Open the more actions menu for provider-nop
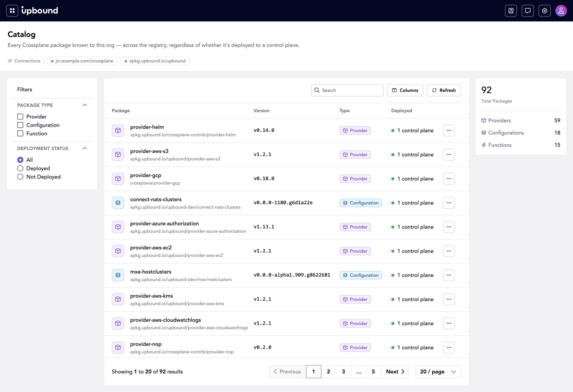 pyautogui.click(x=449, y=348)
